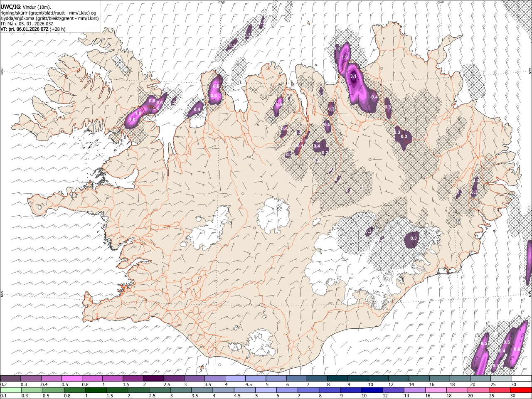Click the bright pink 0.5 swatch, upper legend row
Image resolution: width=532 pixels, height=399 pixels.
[72, 379]
